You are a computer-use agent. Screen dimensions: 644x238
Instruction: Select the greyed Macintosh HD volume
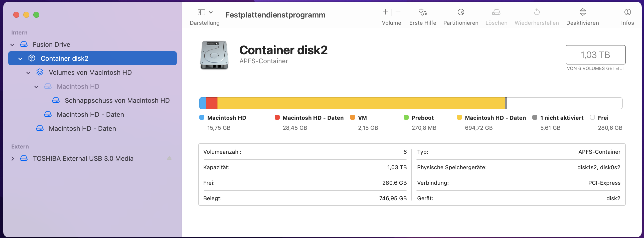[x=78, y=86]
